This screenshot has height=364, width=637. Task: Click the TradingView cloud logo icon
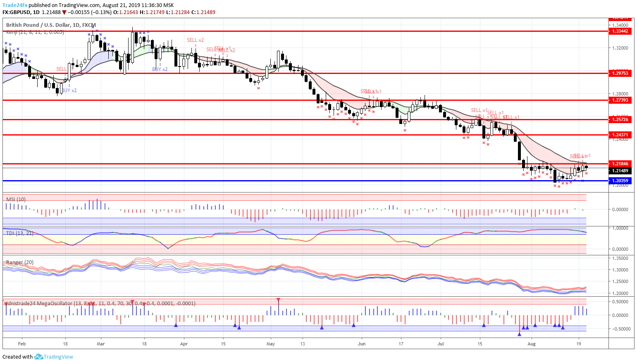[38, 357]
